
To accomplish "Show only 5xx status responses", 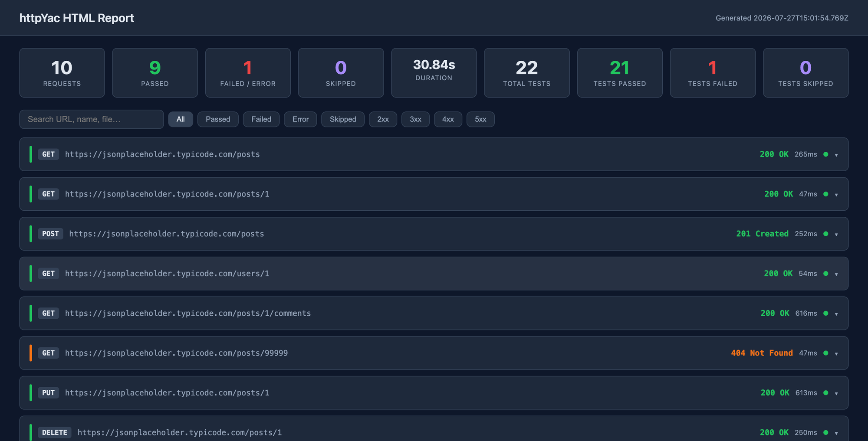I will coord(480,119).
